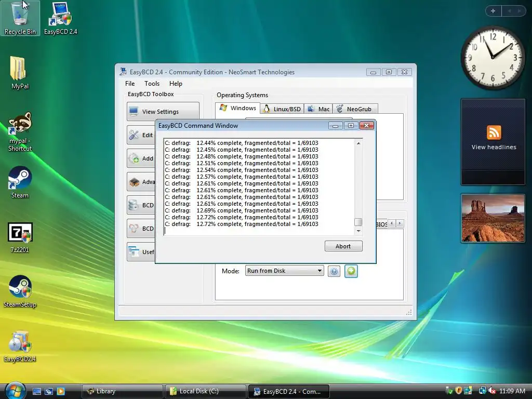
Task: Click the command window scrollbar up arrow
Action: [358, 143]
